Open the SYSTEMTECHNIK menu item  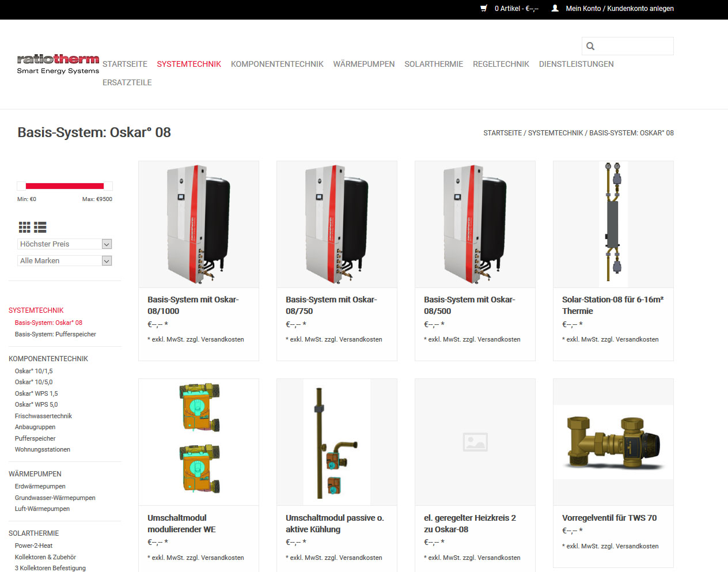(x=189, y=64)
